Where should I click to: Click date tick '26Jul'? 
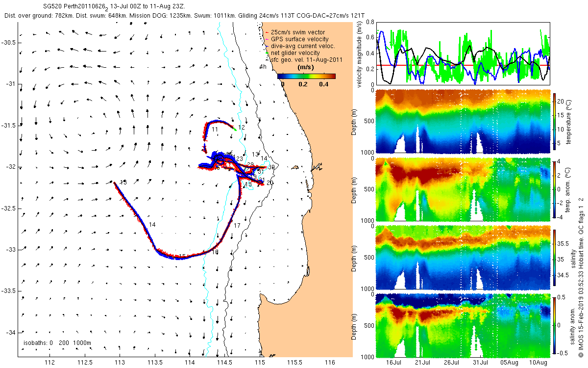452,363
